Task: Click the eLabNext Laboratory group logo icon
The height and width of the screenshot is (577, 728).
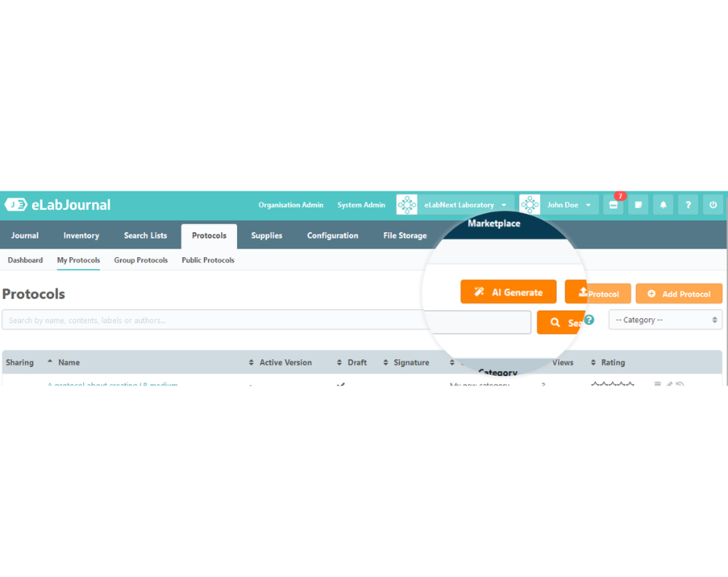Action: (x=406, y=205)
